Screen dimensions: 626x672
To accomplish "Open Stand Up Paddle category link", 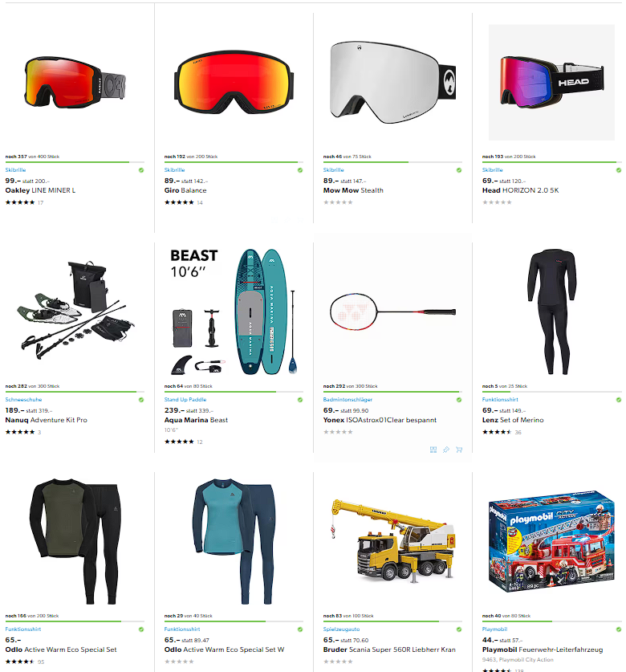I will click(185, 400).
